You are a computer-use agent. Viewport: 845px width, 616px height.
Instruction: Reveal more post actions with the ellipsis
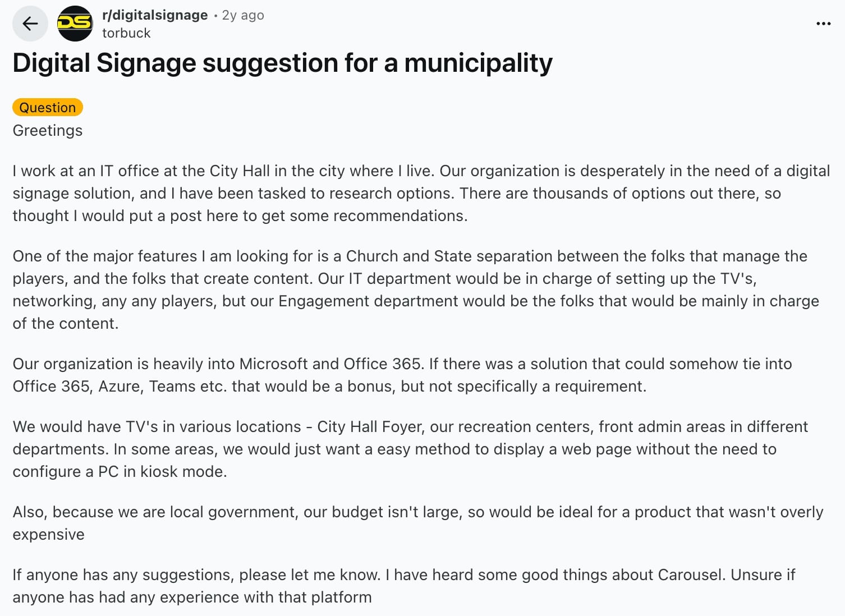coord(823,23)
